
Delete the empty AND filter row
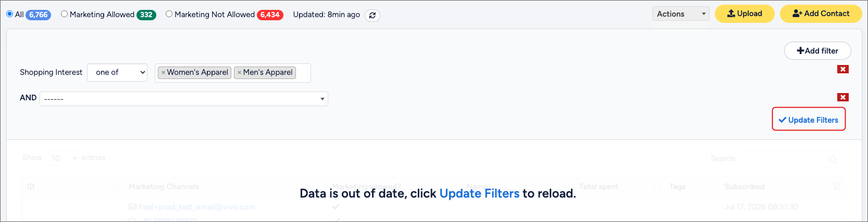point(843,97)
